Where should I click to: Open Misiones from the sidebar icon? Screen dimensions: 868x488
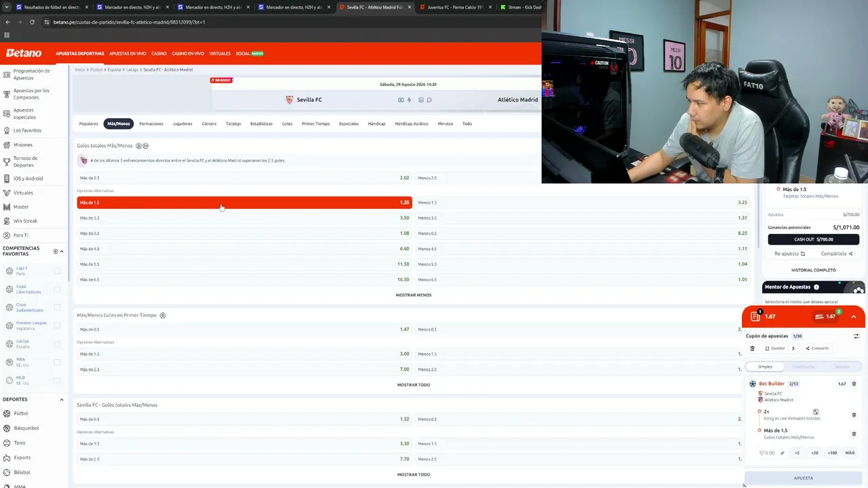[7, 145]
